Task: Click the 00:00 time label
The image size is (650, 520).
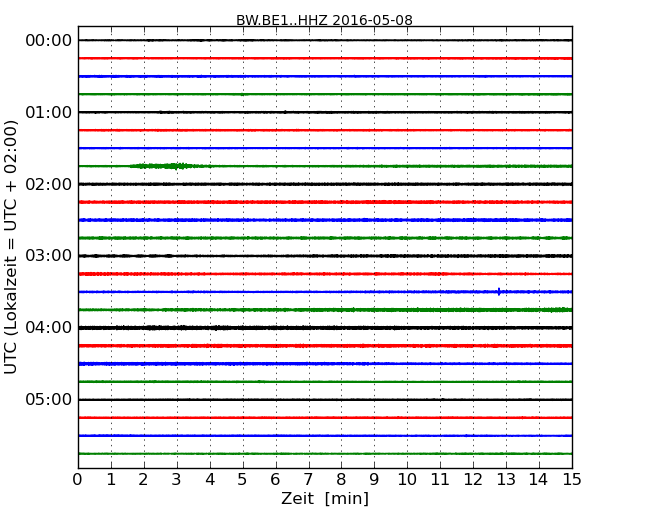Action: pos(49,41)
